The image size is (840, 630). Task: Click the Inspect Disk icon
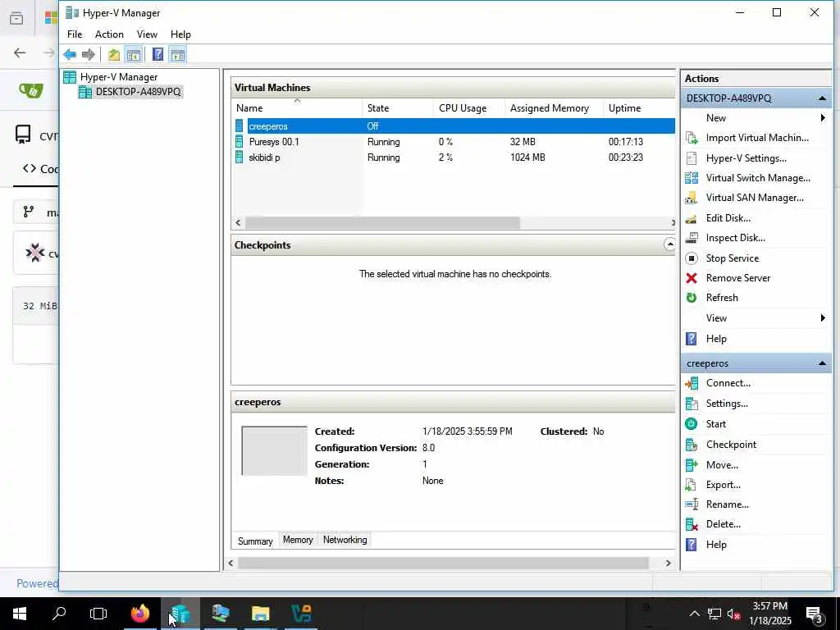click(x=692, y=238)
